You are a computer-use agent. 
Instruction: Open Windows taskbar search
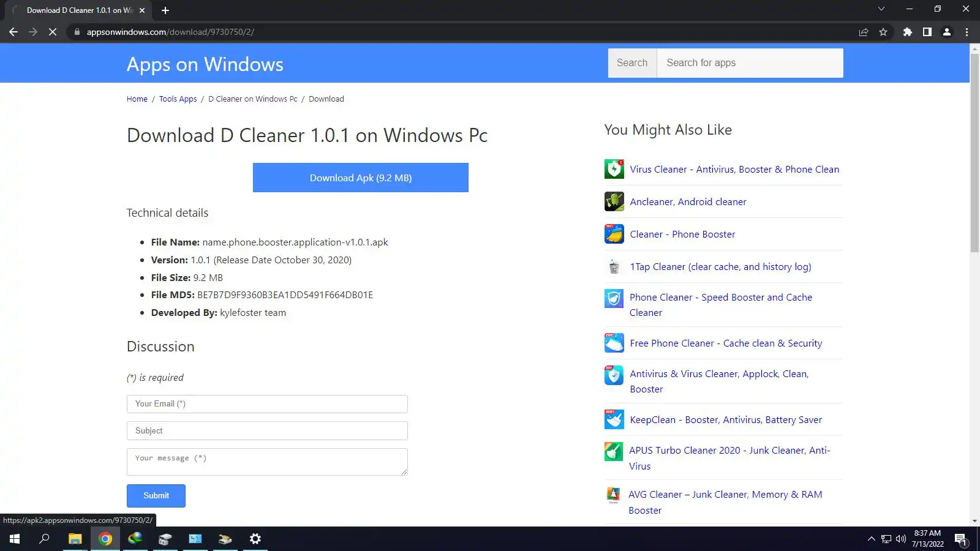[x=44, y=539]
